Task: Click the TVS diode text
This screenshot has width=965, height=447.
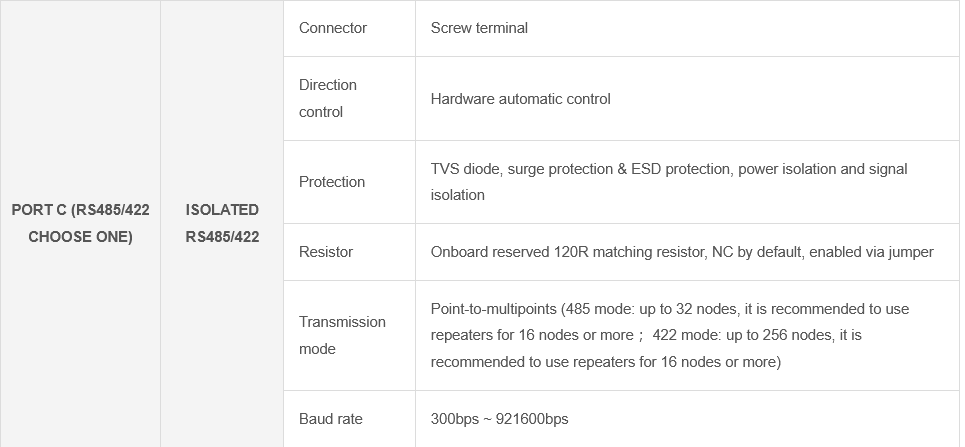Action: coord(465,169)
